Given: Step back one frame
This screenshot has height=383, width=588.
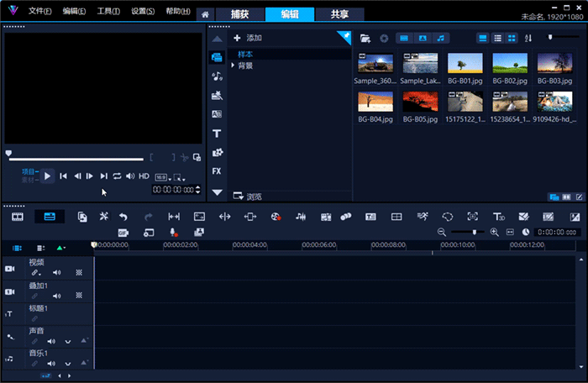Looking at the screenshot, I should (x=77, y=176).
